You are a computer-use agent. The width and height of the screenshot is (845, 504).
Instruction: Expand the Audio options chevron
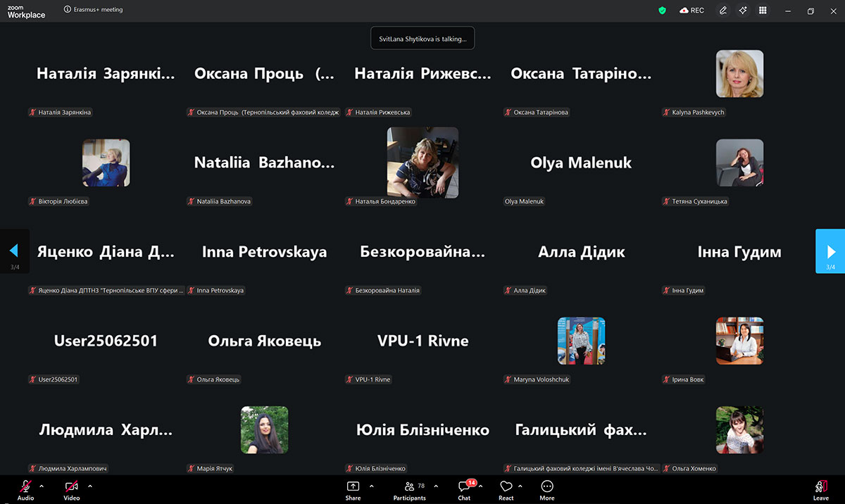click(x=42, y=486)
